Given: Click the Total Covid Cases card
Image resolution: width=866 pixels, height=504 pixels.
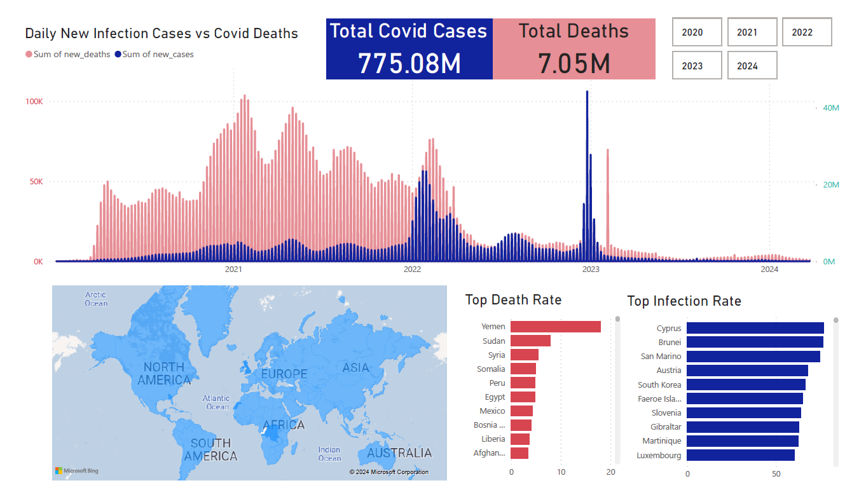Looking at the screenshot, I should (x=409, y=49).
